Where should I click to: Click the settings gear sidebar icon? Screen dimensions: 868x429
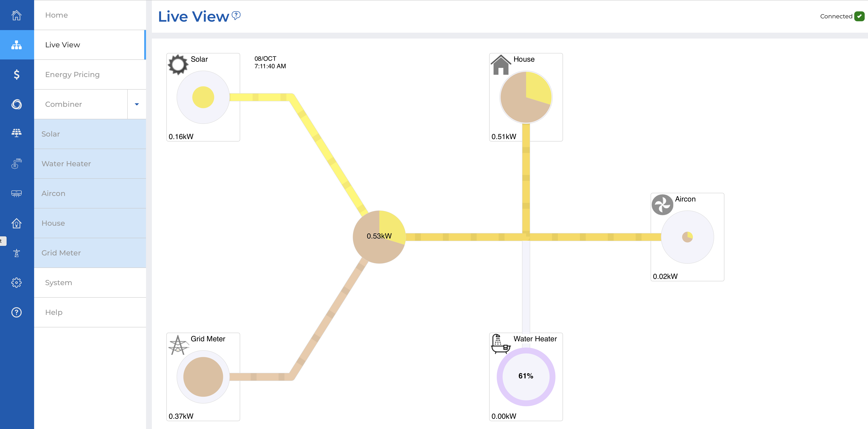point(17,282)
